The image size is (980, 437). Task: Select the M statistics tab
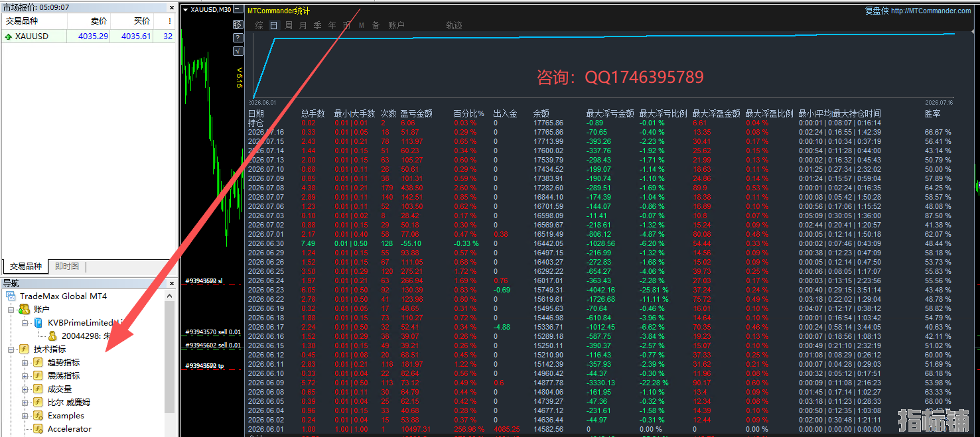[x=362, y=25]
